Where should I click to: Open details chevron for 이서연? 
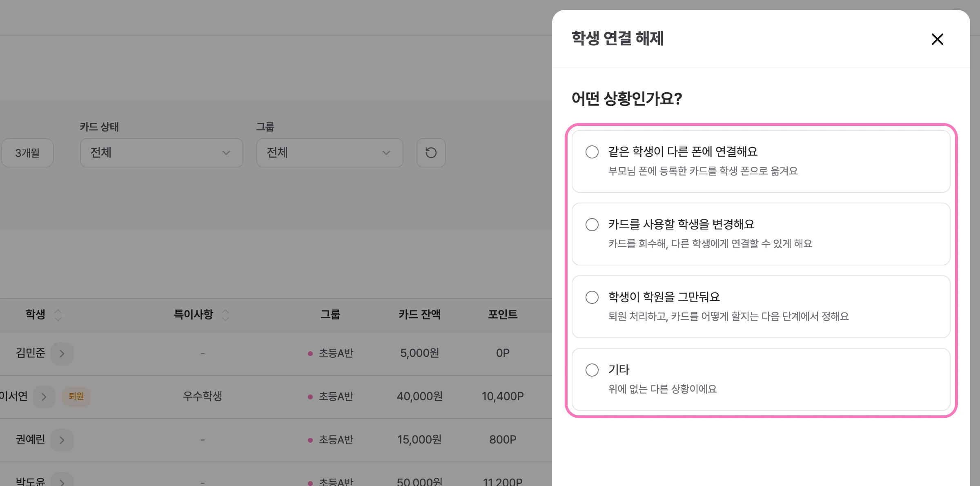(44, 397)
